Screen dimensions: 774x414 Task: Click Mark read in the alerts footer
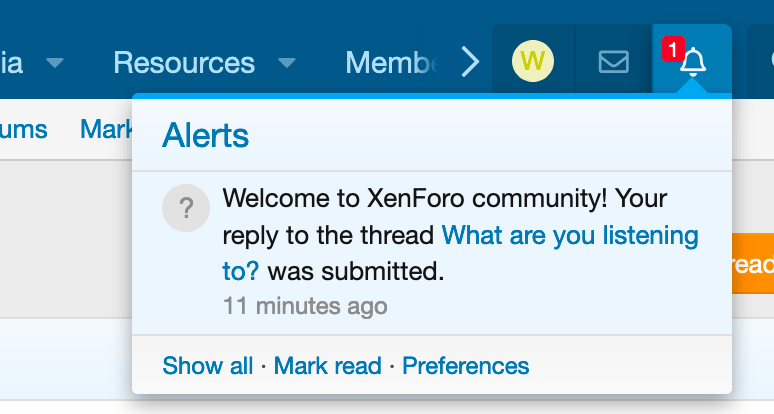point(327,366)
